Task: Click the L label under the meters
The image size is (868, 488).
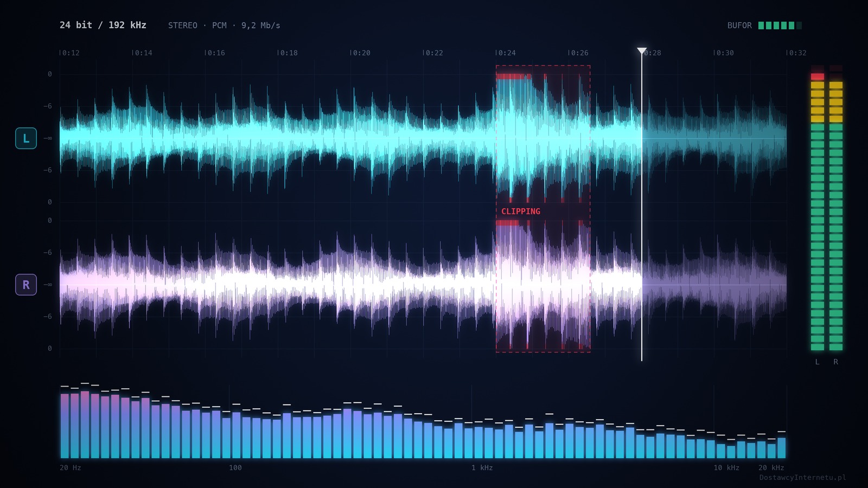Action: coord(818,362)
